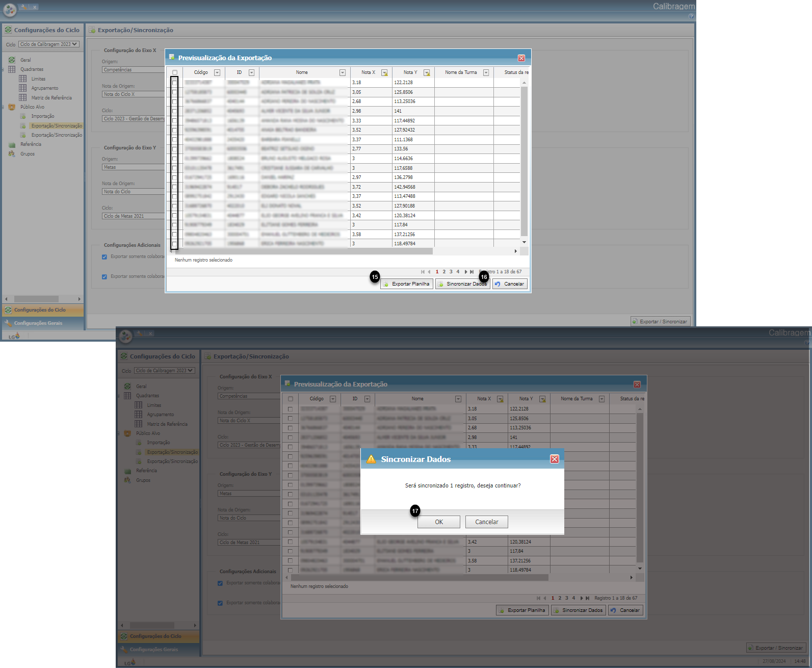Check row with Nota Y 125,8506 in upper screenshot
This screenshot has height=668, width=812.
click(175, 92)
